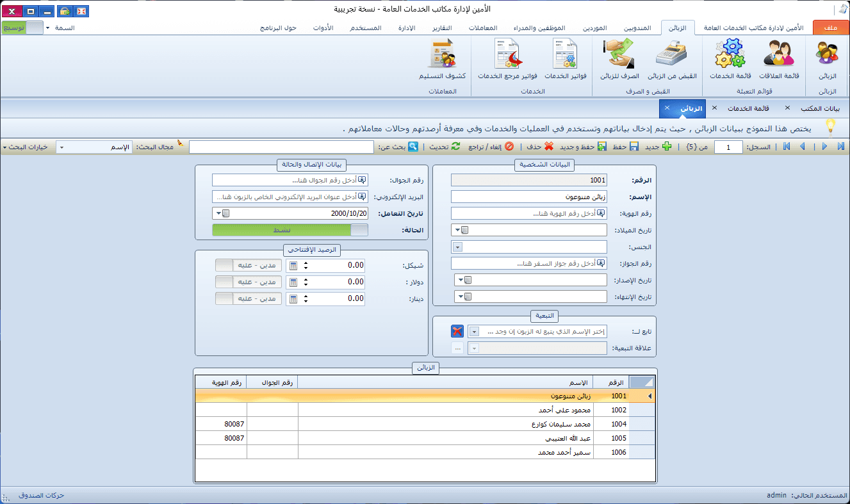Select row محمود علي أحمد
Screen dimensions: 850x504
click(425, 410)
